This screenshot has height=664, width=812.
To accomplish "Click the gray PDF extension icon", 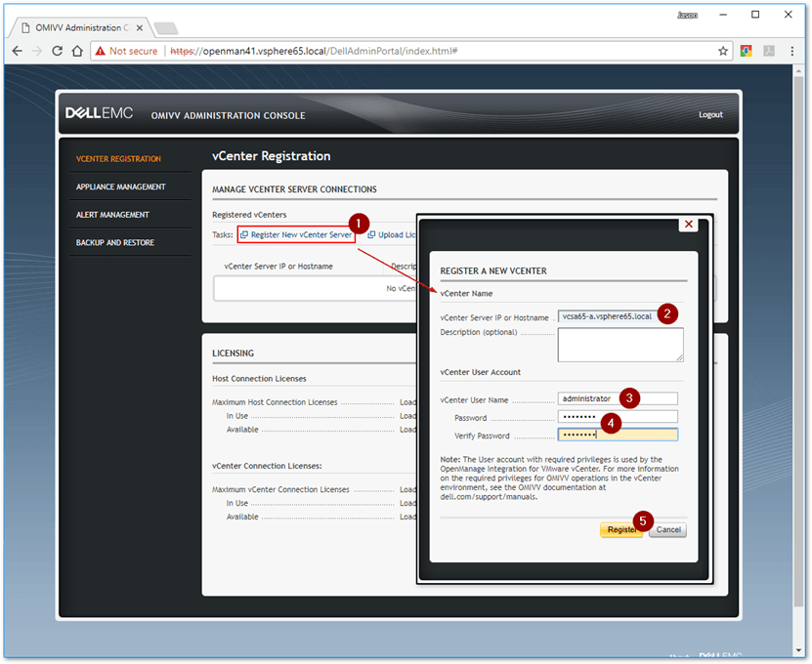I will click(769, 51).
